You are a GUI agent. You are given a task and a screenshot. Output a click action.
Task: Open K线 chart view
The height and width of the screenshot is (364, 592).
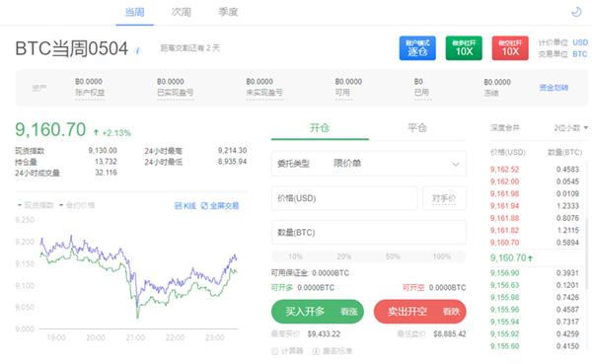185,206
